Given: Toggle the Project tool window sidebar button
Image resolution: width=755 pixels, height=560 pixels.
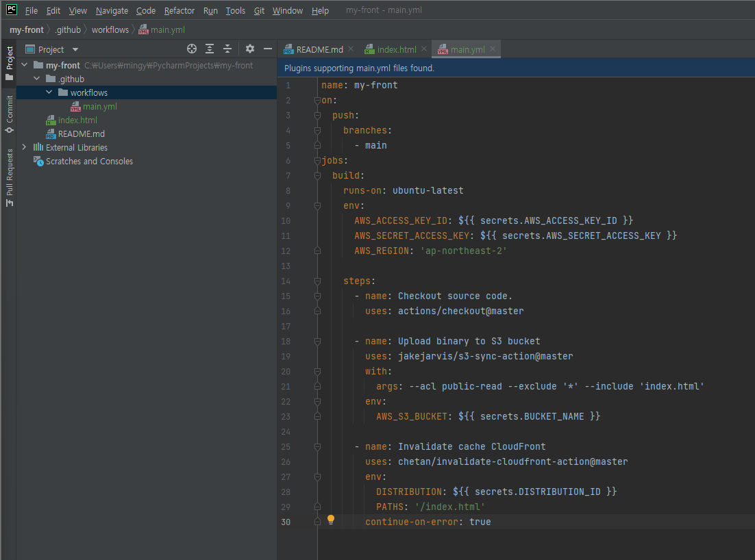Looking at the screenshot, I should [9, 64].
